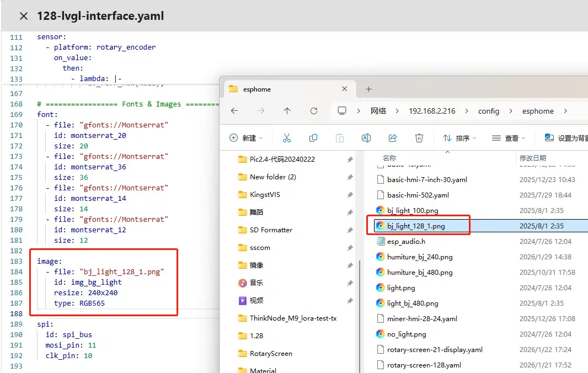Open a new Explorer tab
Screen dimensions: 588x373
[369, 89]
